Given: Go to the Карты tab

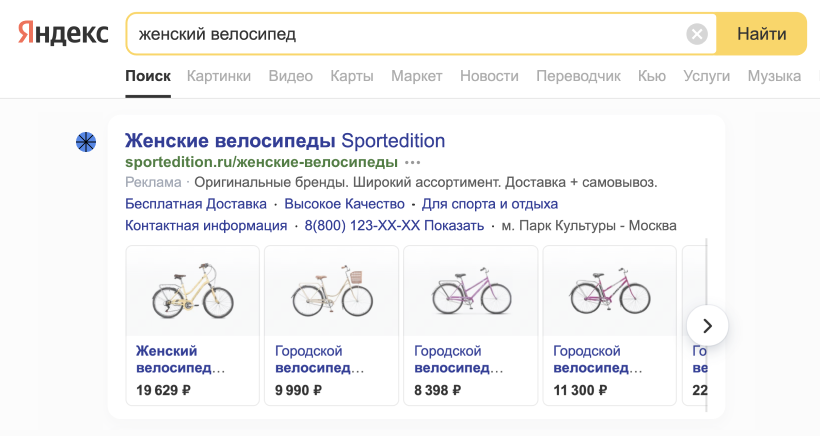Looking at the screenshot, I should (352, 76).
